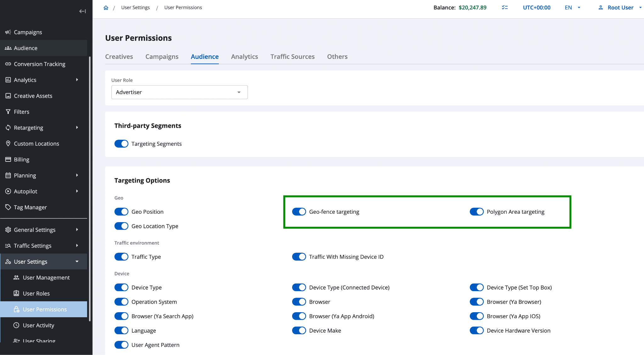Open the EN language dropdown
Screen dimensions: 644x355
pyautogui.click(x=572, y=8)
